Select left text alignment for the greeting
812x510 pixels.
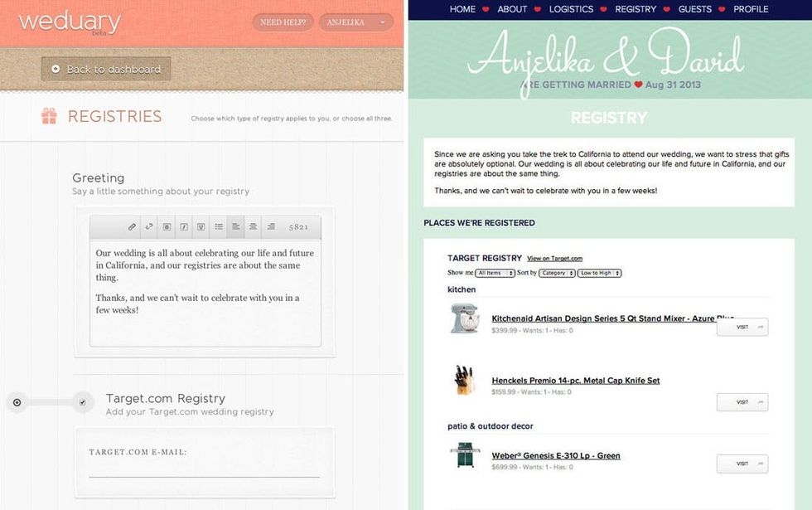click(235, 226)
